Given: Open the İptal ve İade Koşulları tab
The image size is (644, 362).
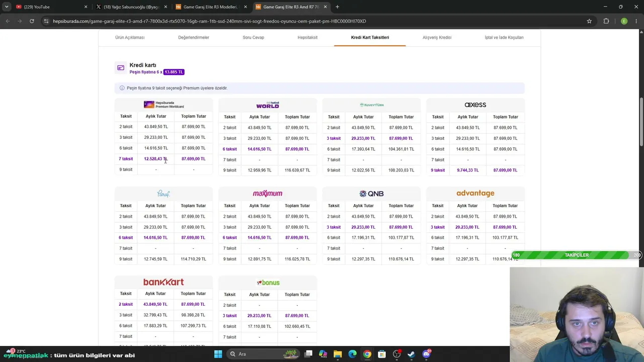Looking at the screenshot, I should (x=504, y=38).
